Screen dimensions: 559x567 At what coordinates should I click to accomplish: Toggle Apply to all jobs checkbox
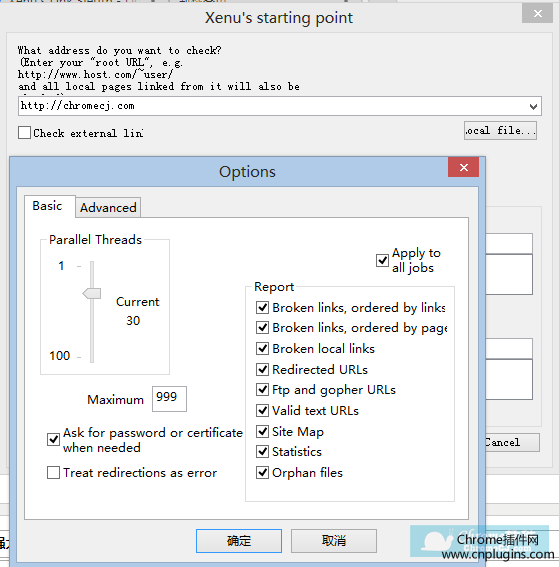coord(382,260)
